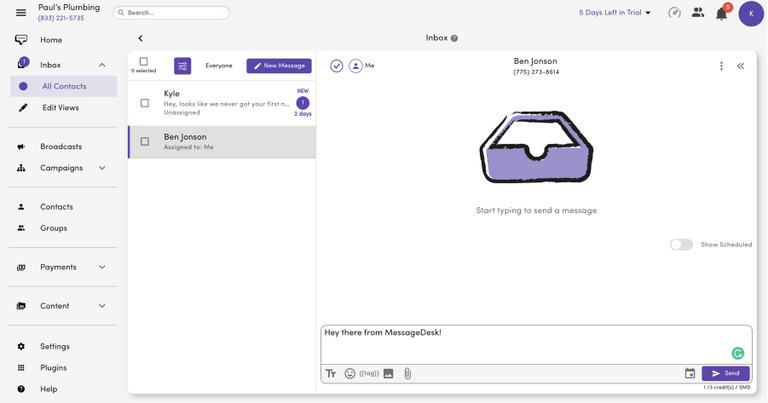Check the Kyle conversation checkbox
This screenshot has height=403, width=768.
click(144, 103)
